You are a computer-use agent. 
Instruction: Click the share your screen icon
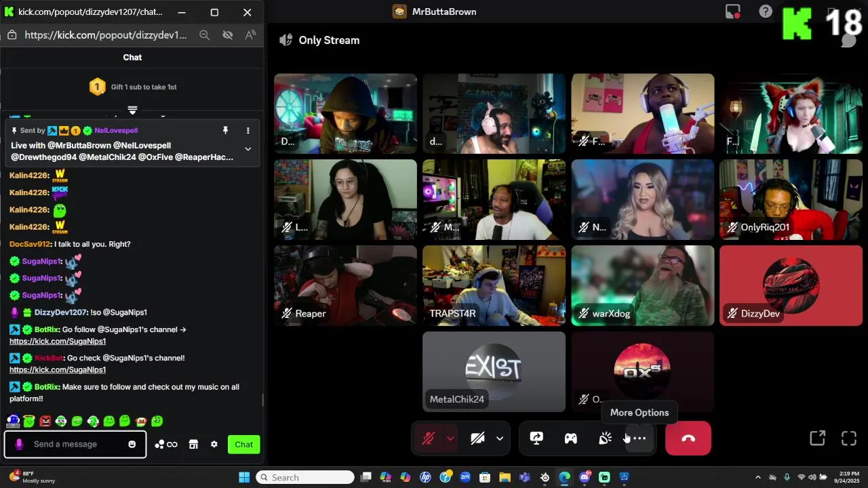(x=536, y=439)
